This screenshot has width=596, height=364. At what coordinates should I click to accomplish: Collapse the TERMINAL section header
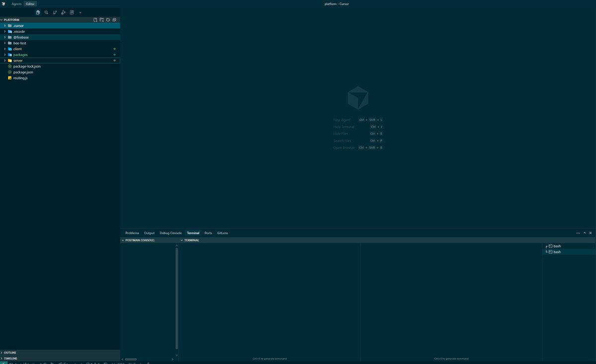point(387,240)
